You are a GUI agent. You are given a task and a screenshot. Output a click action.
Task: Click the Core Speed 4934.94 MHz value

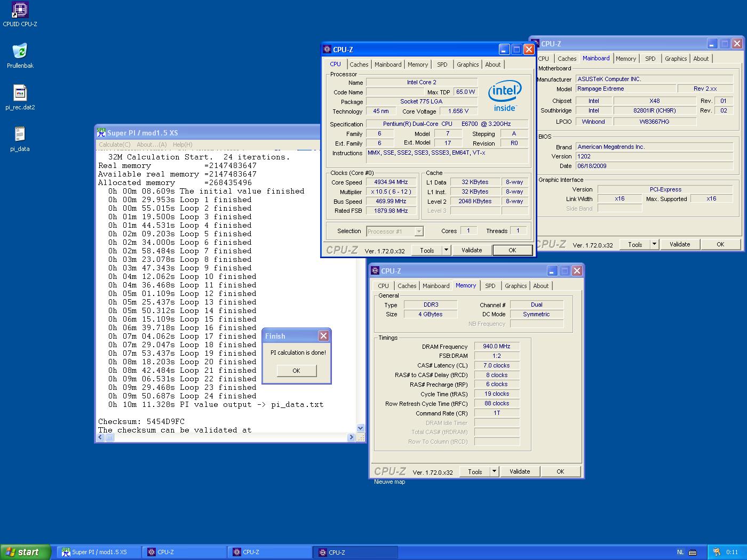391,182
